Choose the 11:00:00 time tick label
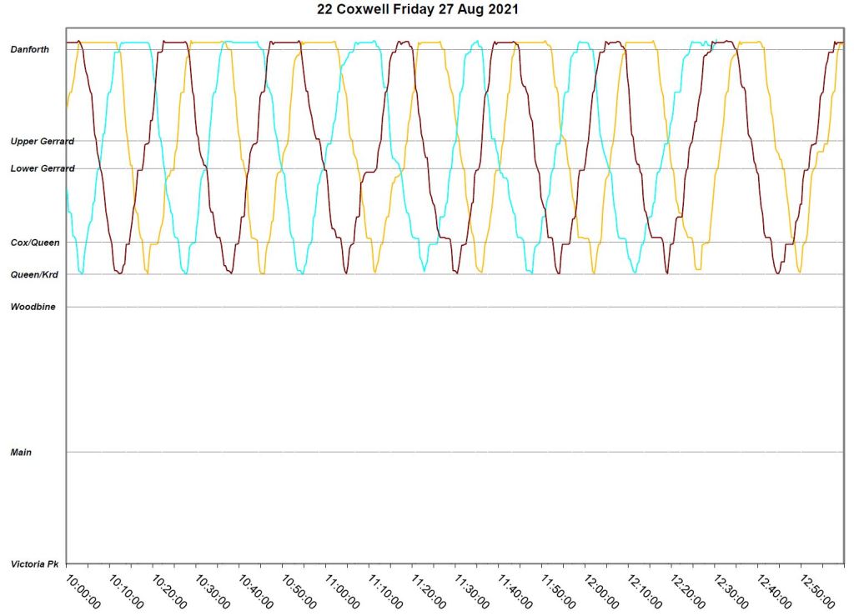Viewport: 854px width, 616px height. [x=343, y=590]
